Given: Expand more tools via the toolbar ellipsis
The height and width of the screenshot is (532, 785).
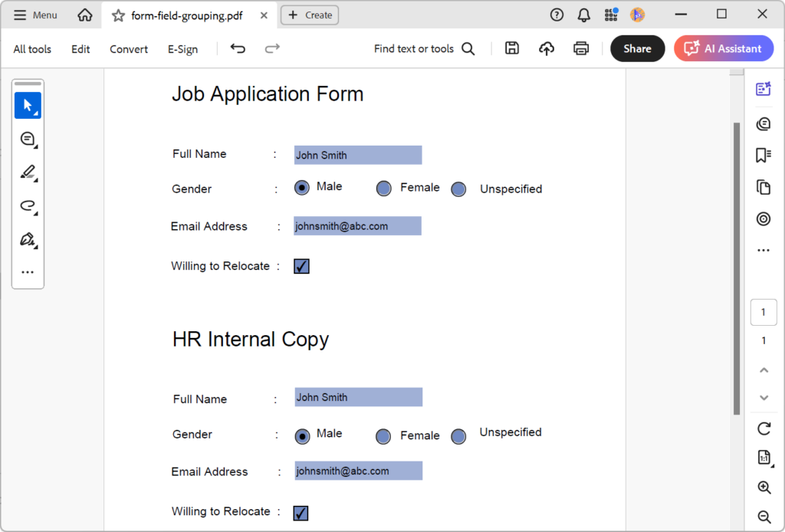Looking at the screenshot, I should [28, 271].
